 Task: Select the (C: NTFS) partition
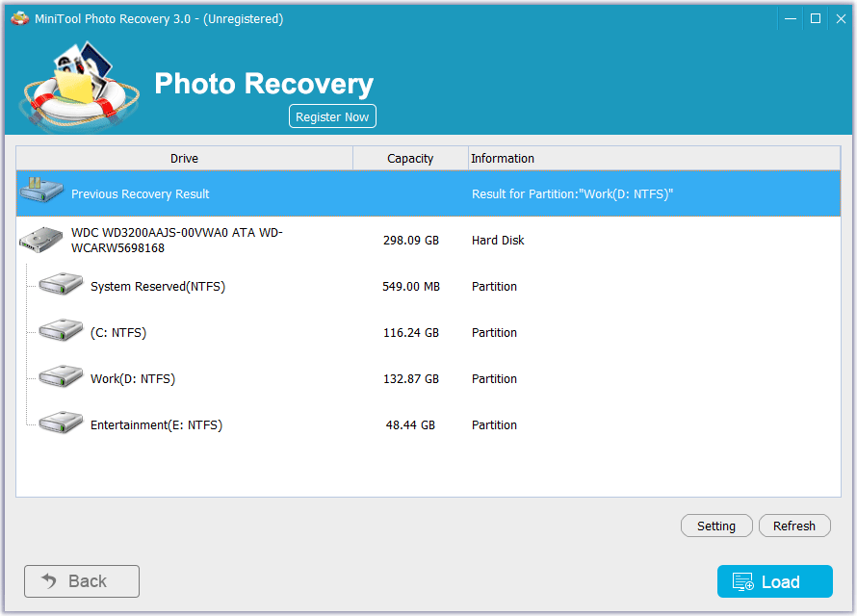[x=118, y=333]
